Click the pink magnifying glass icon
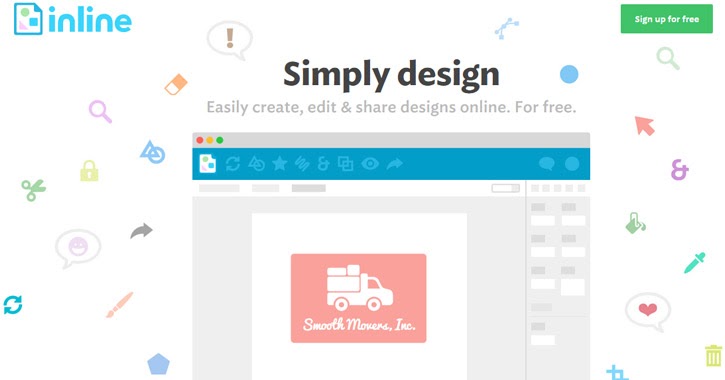 coord(100,111)
